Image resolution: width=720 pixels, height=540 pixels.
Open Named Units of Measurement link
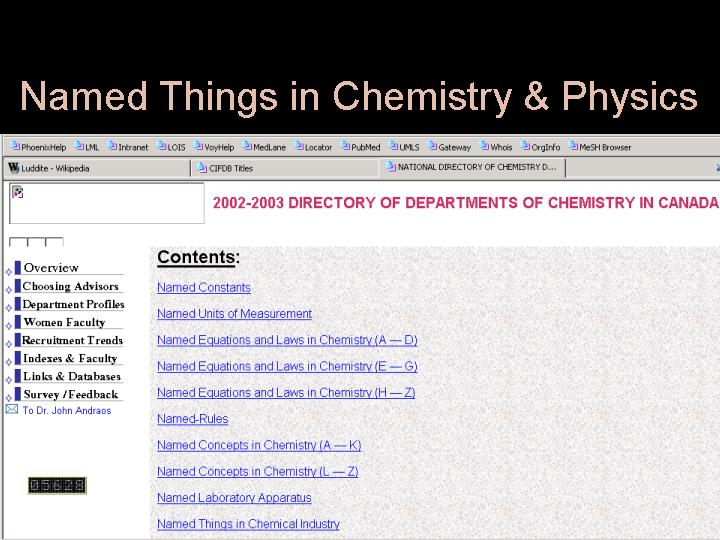(x=234, y=314)
